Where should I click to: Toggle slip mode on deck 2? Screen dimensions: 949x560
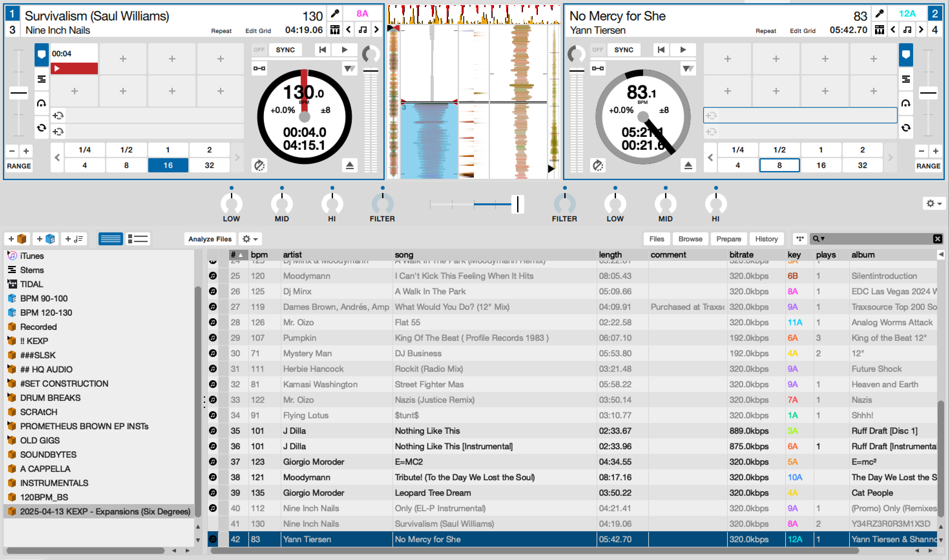[x=598, y=165]
